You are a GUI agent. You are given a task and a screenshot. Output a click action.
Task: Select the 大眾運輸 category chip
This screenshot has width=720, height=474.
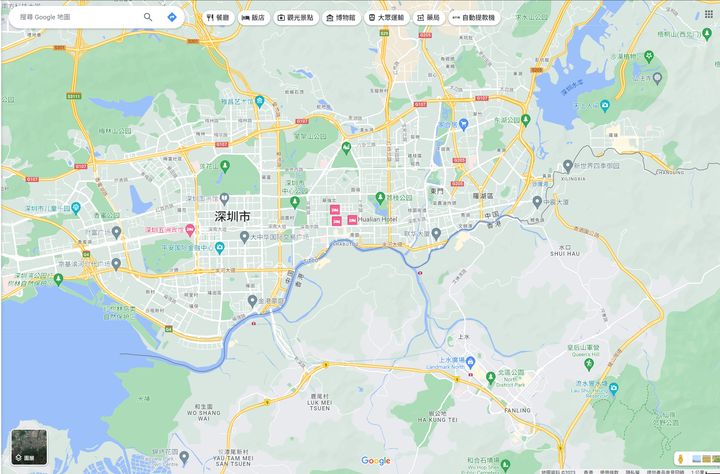386,18
